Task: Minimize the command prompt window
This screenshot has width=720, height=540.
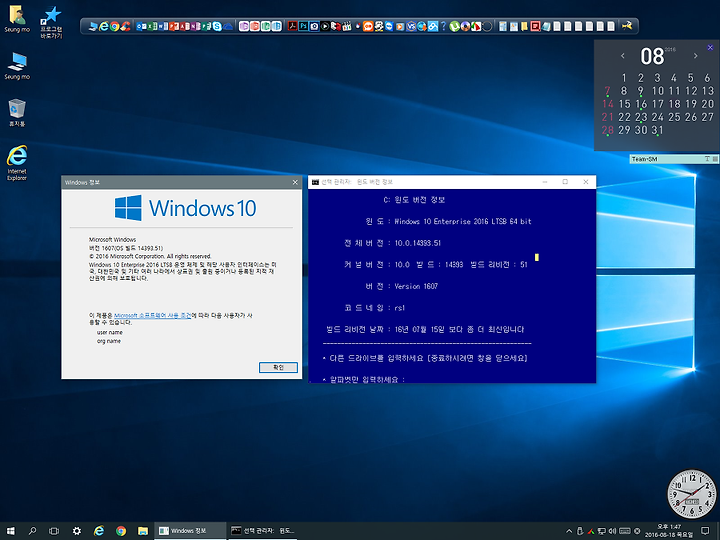Action: click(545, 182)
